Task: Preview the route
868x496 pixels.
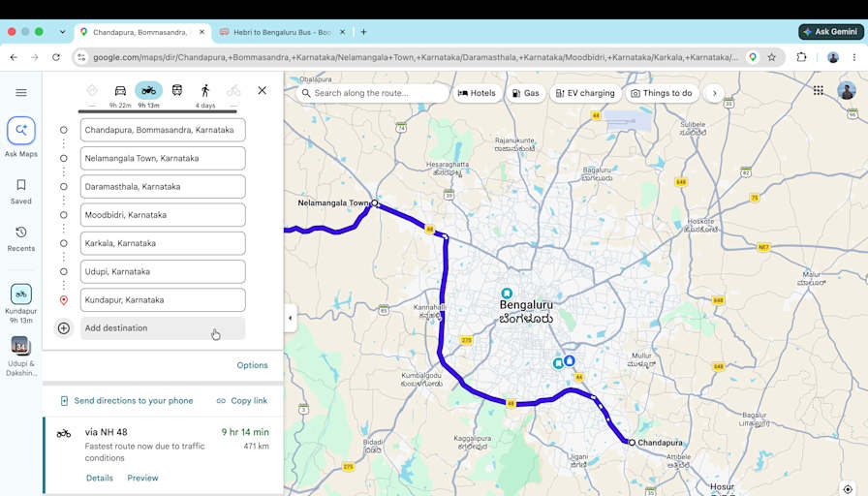Action: tap(142, 478)
